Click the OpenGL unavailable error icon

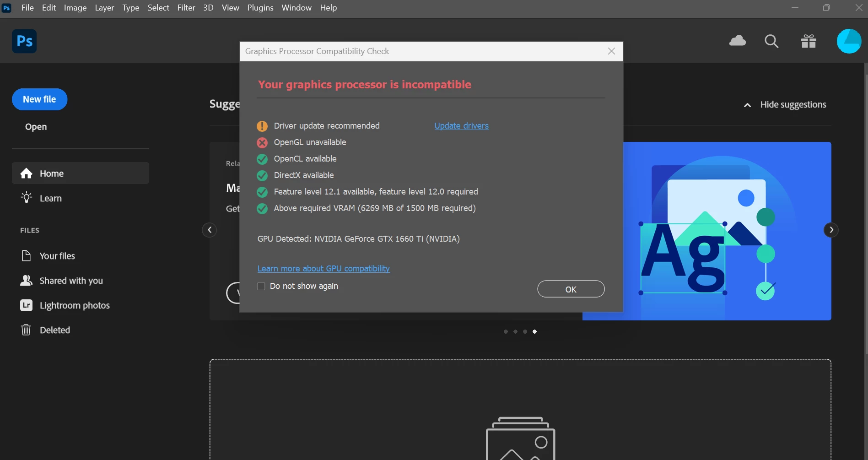click(262, 143)
